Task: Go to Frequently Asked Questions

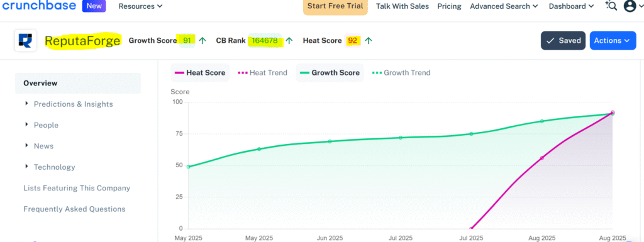Action: pyautogui.click(x=74, y=209)
